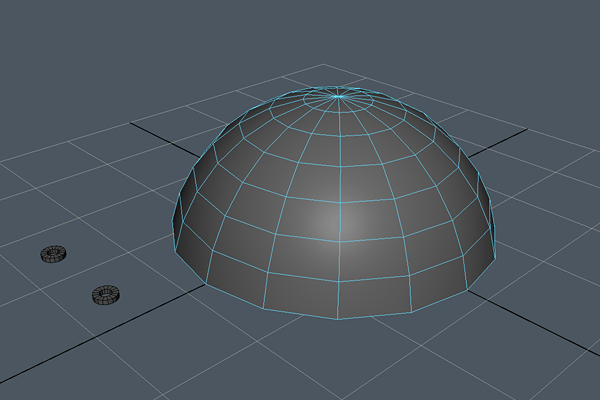Select the top pole vertex of the dome
This screenshot has height=400, width=600.
tap(341, 95)
